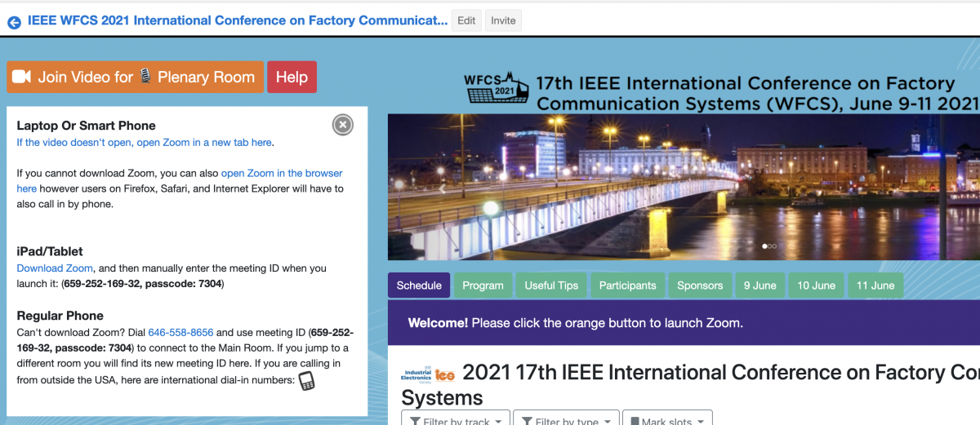The height and width of the screenshot is (425, 980).
Task: Click the Linz night bridge banner image
Action: [x=684, y=187]
